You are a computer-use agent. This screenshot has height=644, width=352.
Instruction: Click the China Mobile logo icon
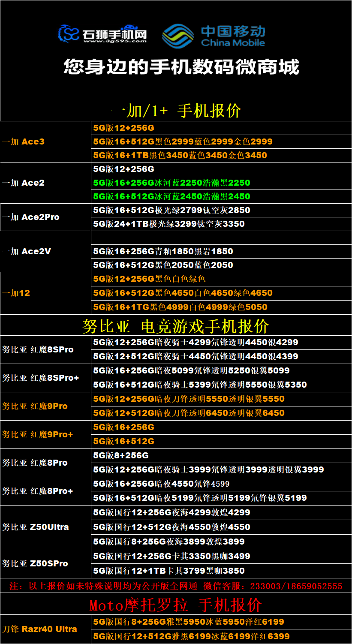tap(178, 36)
